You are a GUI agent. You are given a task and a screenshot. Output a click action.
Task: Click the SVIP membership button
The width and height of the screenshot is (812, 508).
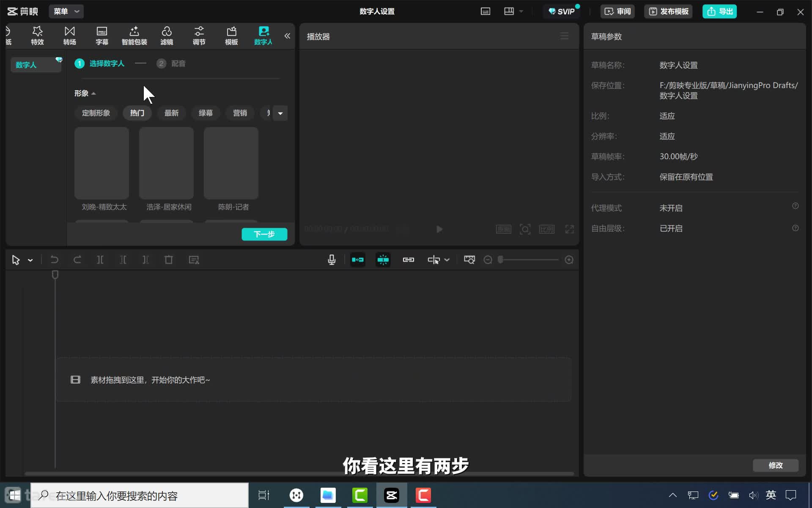[x=562, y=11]
